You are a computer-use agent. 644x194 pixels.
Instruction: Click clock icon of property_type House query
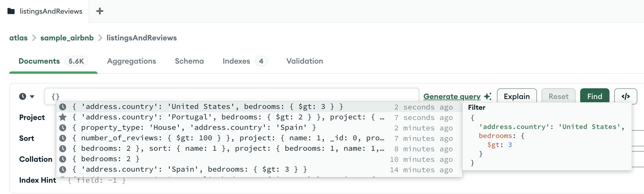click(x=63, y=128)
